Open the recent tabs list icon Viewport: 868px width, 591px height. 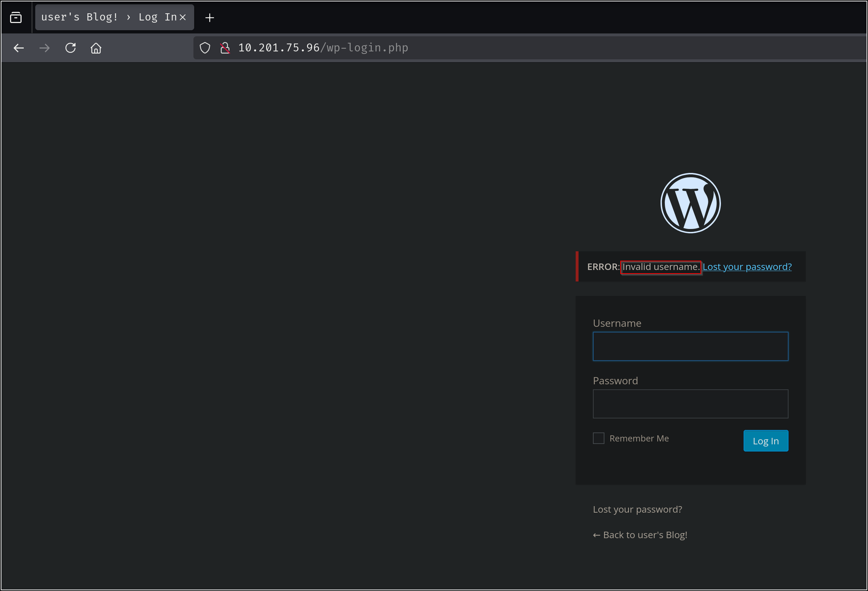(16, 18)
